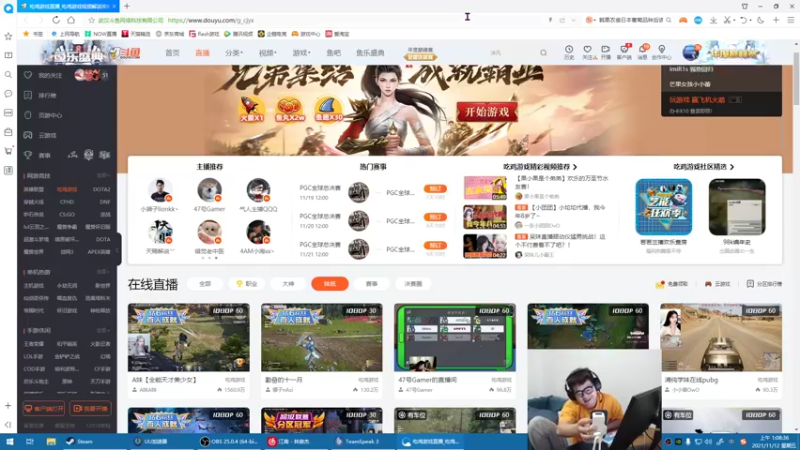Click browser left sidebar search icon

[x=8, y=74]
